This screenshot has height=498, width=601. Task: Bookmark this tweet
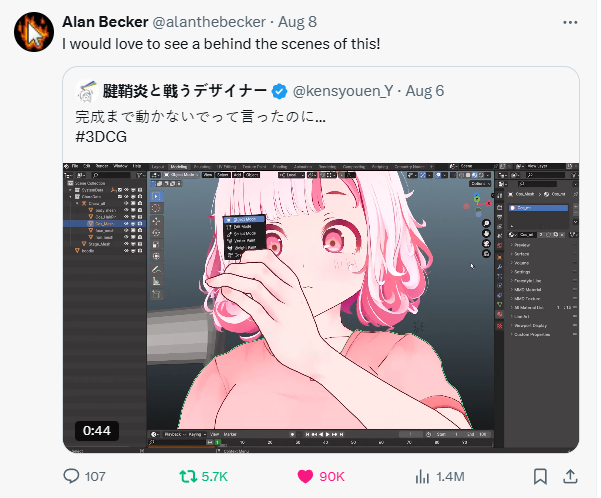[x=540, y=476]
